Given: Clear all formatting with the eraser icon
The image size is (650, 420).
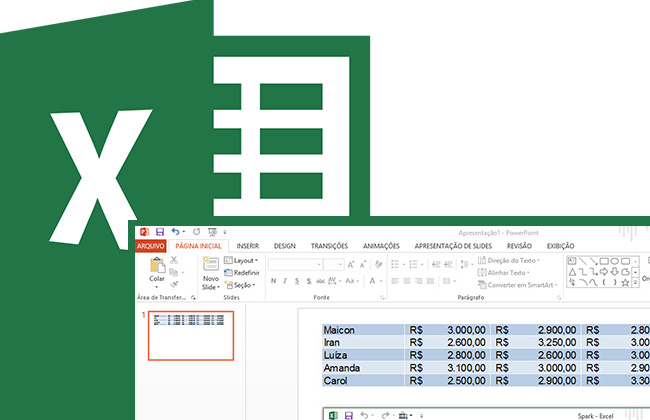Looking at the screenshot, I should point(378,264).
